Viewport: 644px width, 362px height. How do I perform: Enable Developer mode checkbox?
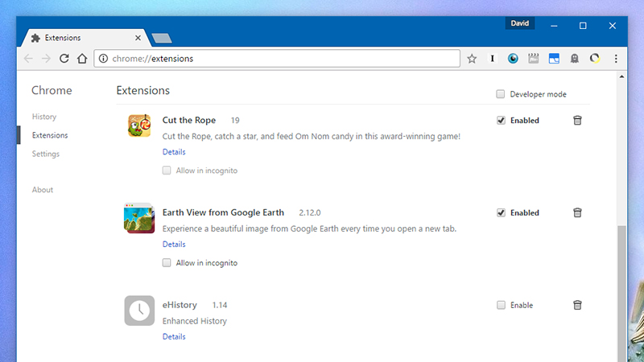click(x=500, y=94)
